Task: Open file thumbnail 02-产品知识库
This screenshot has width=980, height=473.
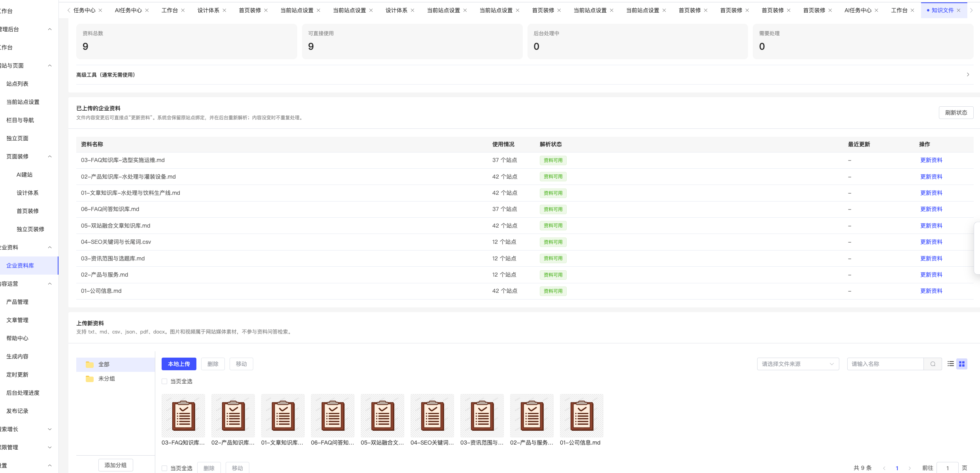Action: pos(233,415)
